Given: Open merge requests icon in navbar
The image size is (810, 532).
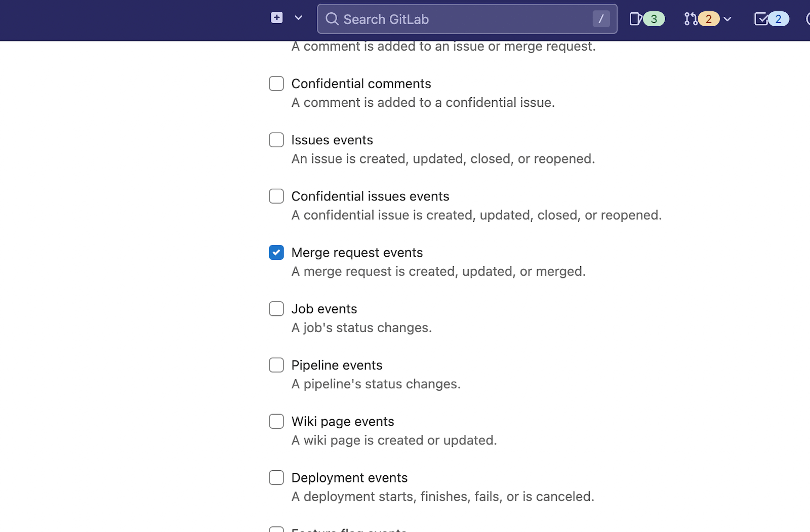Looking at the screenshot, I should coord(690,19).
